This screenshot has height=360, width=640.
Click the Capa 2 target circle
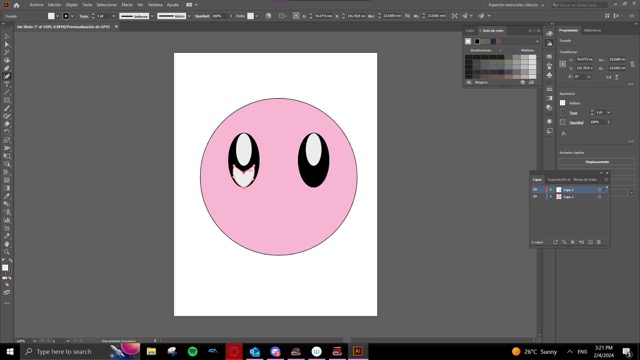599,190
